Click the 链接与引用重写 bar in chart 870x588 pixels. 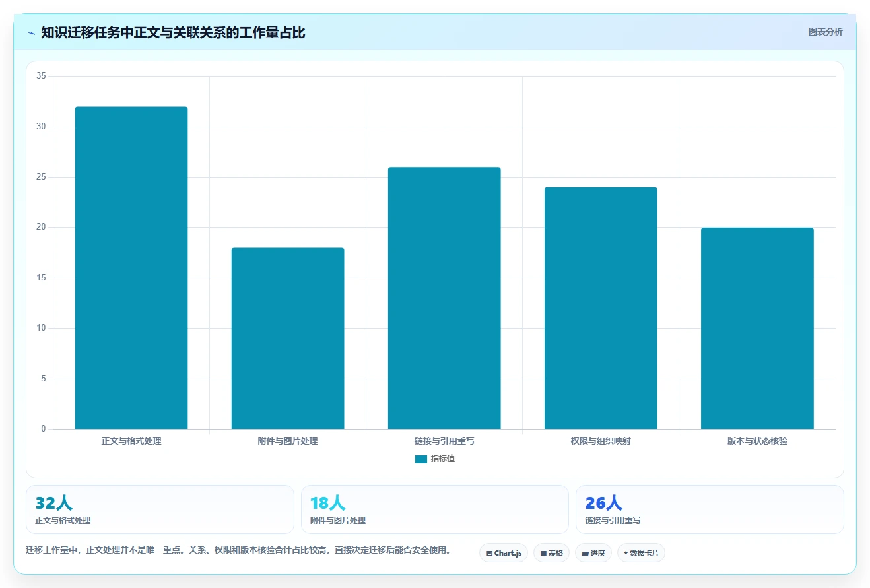[444, 298]
